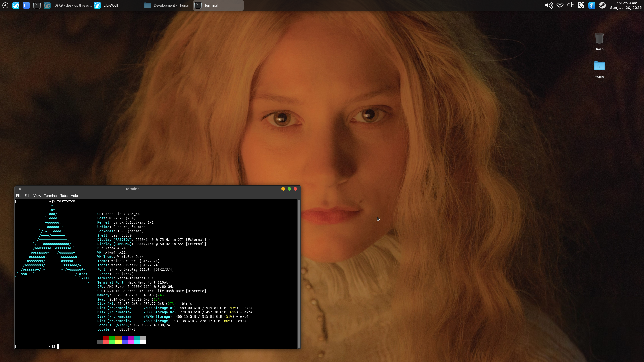Launch terminal from the panel launcher icon
Screen dimensions: 644x362
tap(37, 5)
